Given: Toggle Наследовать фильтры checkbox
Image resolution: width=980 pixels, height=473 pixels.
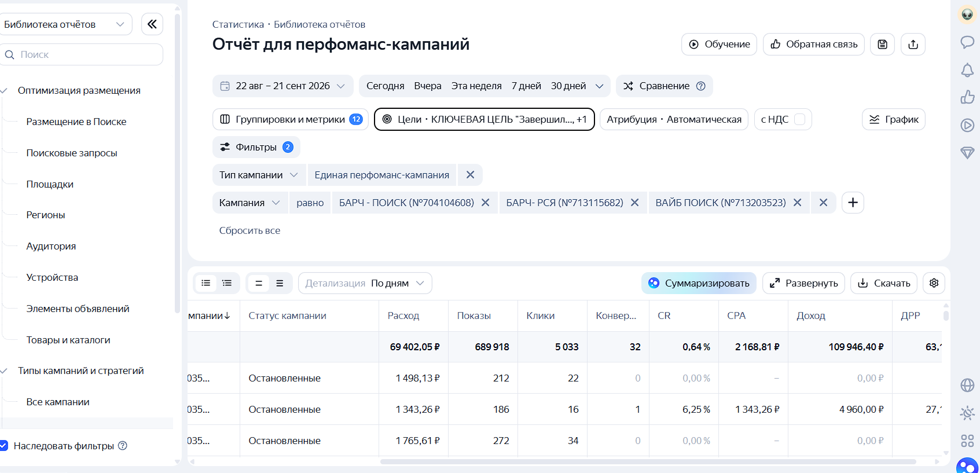Looking at the screenshot, I should (x=3, y=446).
